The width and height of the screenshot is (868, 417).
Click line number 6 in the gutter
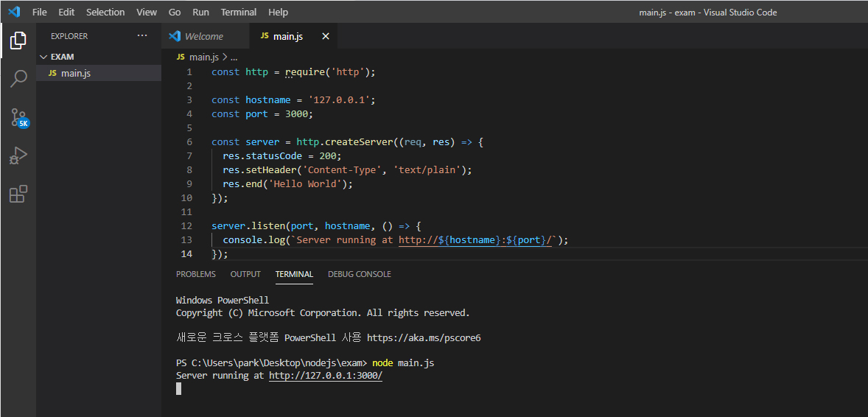click(x=189, y=141)
